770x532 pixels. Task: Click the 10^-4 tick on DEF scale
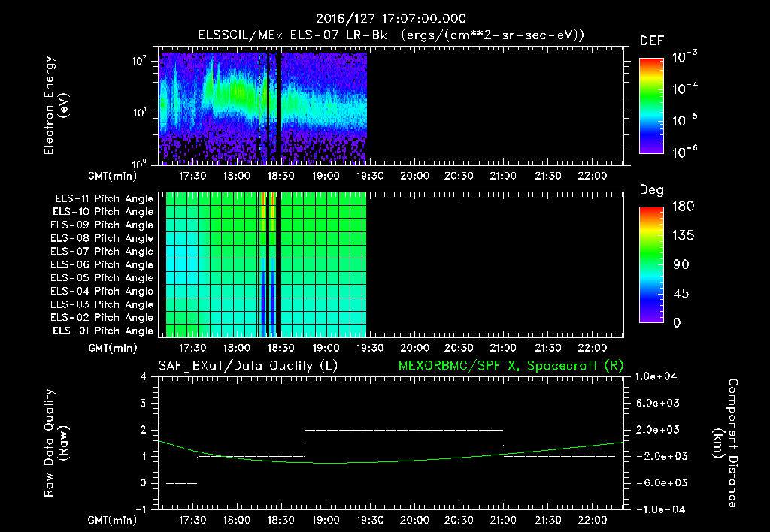(685, 89)
